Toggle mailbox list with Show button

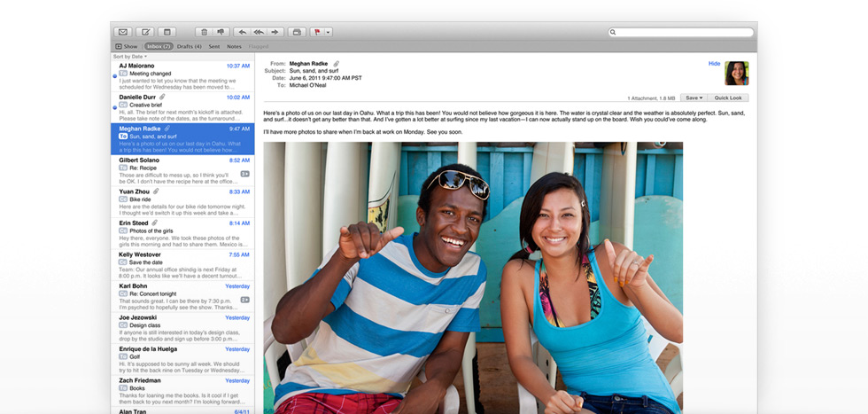click(126, 46)
